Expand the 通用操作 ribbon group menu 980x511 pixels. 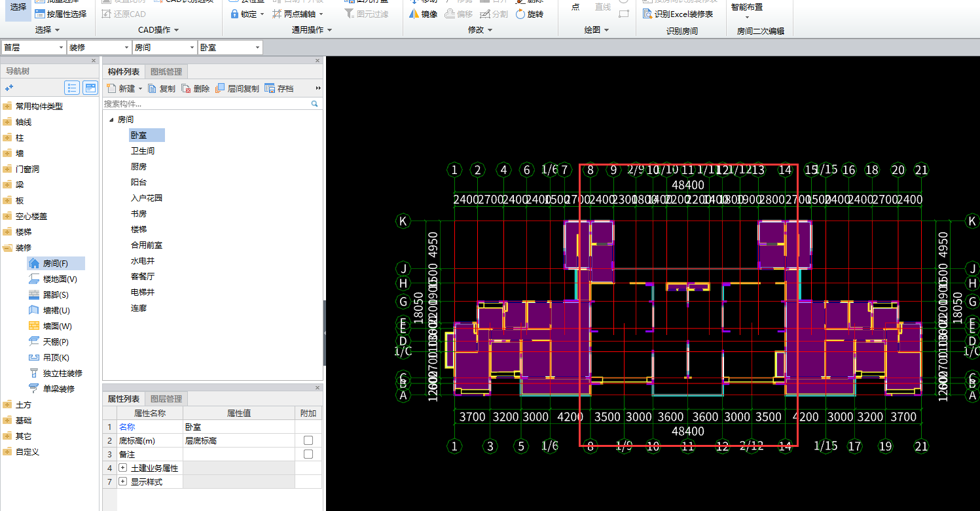click(x=312, y=30)
